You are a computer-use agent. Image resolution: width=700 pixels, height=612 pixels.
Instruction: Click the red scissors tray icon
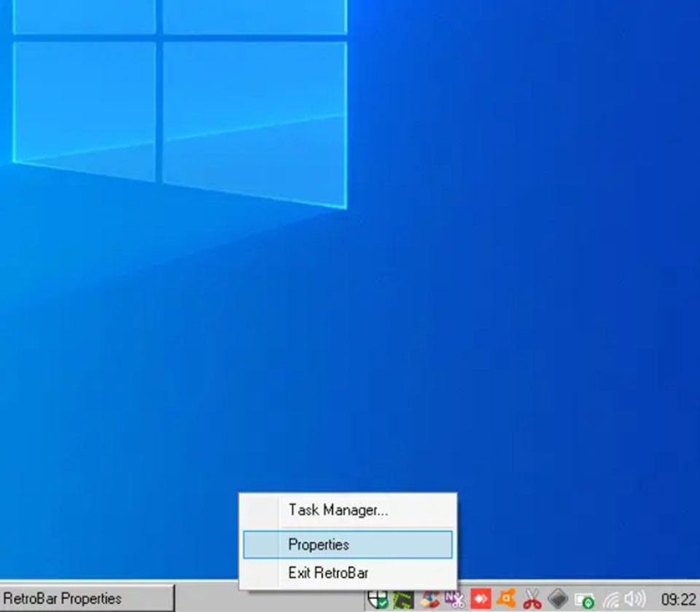pos(532,599)
